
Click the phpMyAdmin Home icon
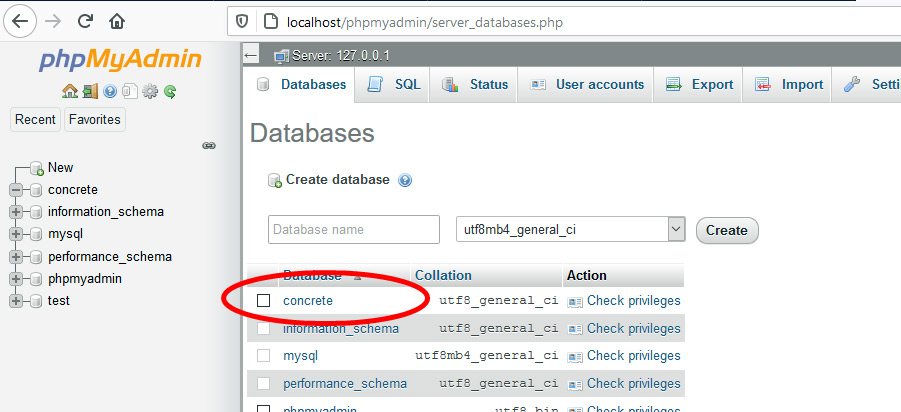70,91
